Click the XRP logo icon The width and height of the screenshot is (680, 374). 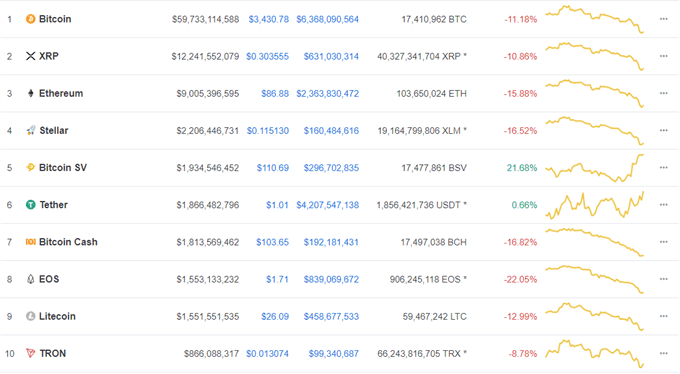click(30, 56)
